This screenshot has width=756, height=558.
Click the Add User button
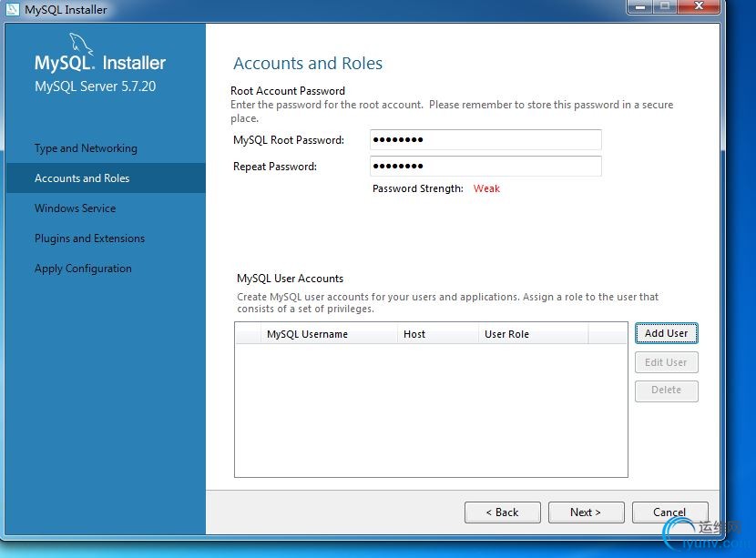667,333
